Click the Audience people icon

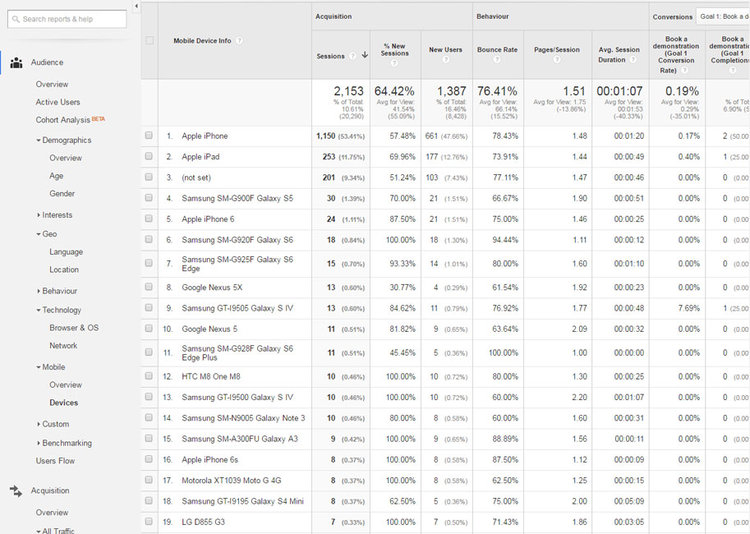(x=16, y=63)
